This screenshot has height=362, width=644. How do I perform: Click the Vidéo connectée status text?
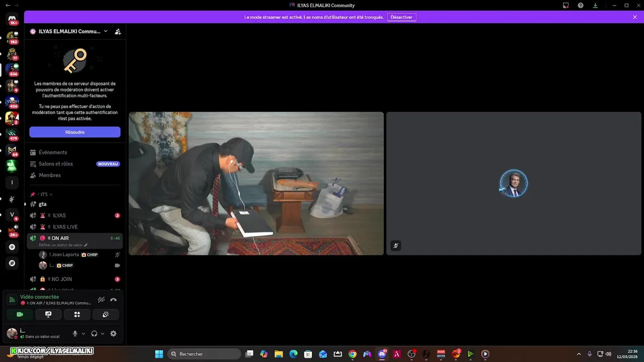[39, 297]
